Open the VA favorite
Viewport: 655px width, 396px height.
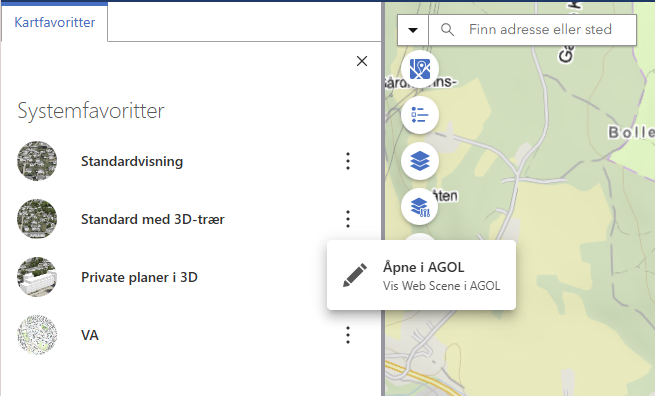point(90,335)
